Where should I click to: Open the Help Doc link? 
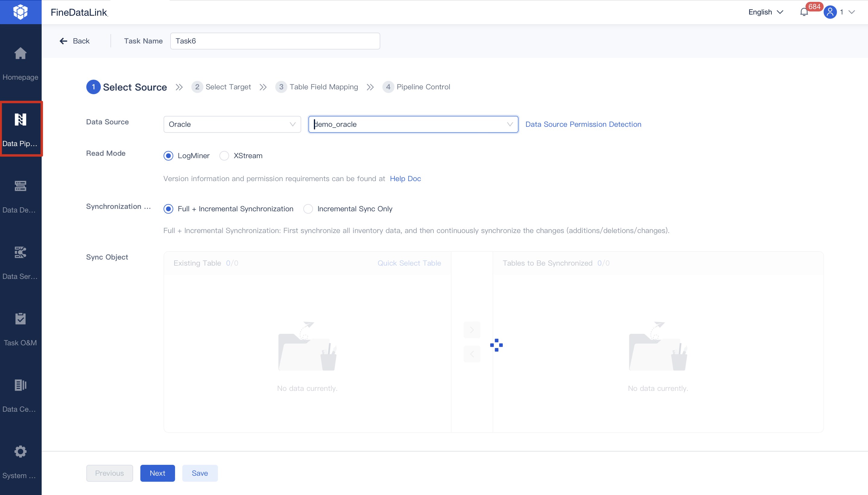tap(405, 178)
